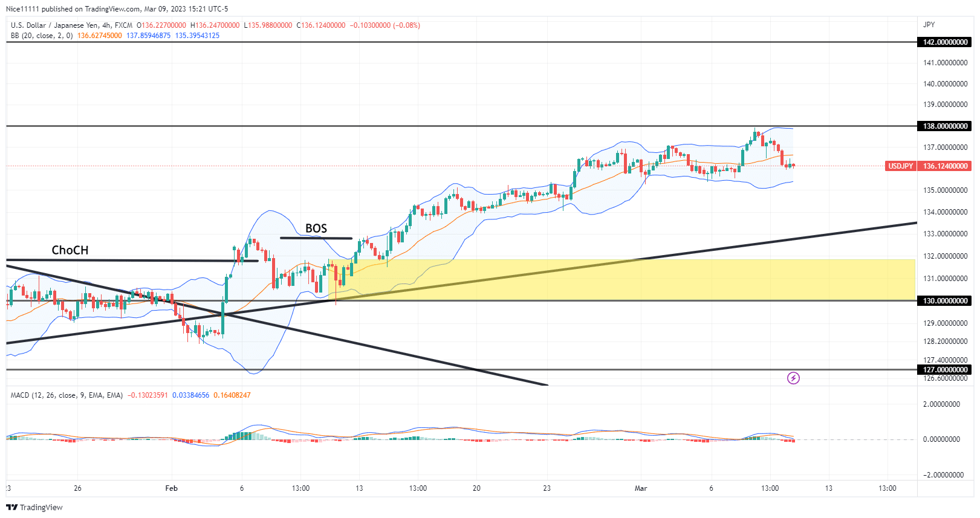
Task: Click the 23 date label on time axis
Action: 547,488
